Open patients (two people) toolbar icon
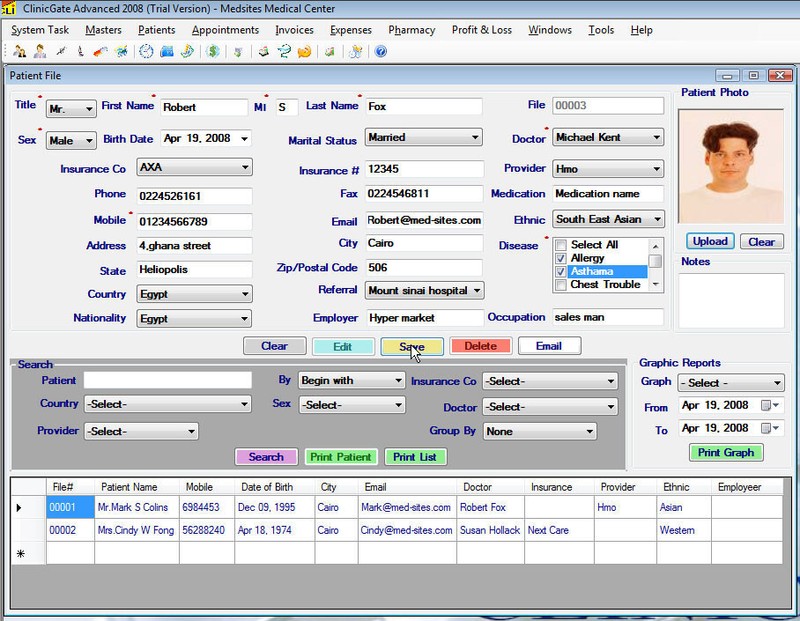The image size is (800, 621). coord(19,52)
